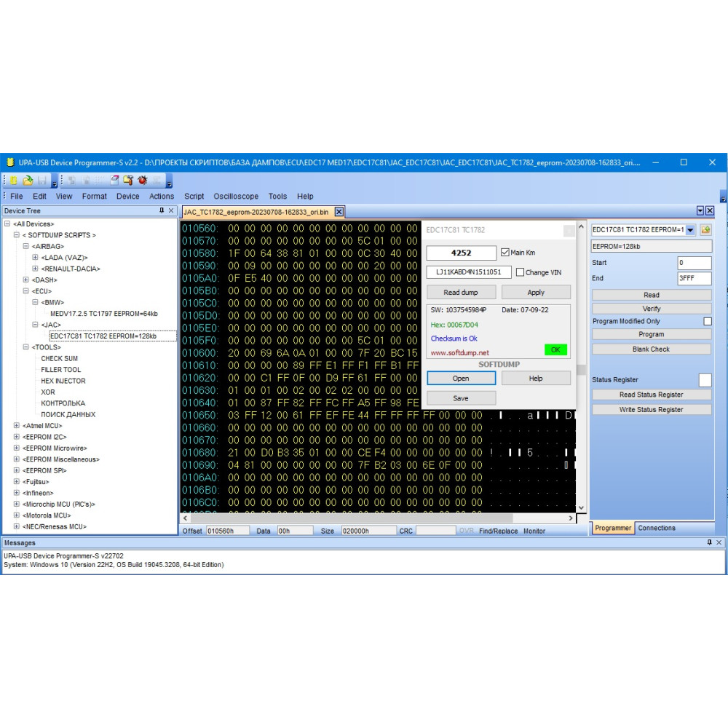Image resolution: width=728 pixels, height=728 pixels.
Task: Close the JAC_TC1782 eeprom file tab
Action: (339, 212)
